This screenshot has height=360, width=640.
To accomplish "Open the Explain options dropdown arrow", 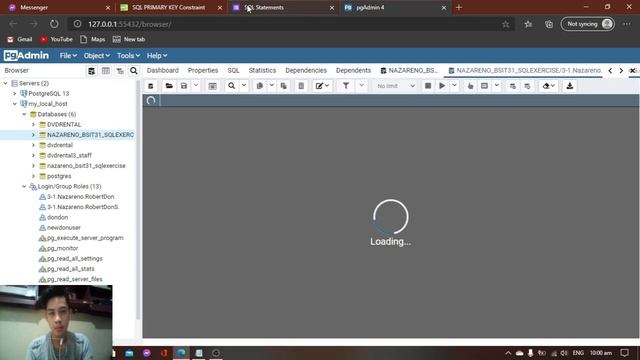I will click(497, 86).
